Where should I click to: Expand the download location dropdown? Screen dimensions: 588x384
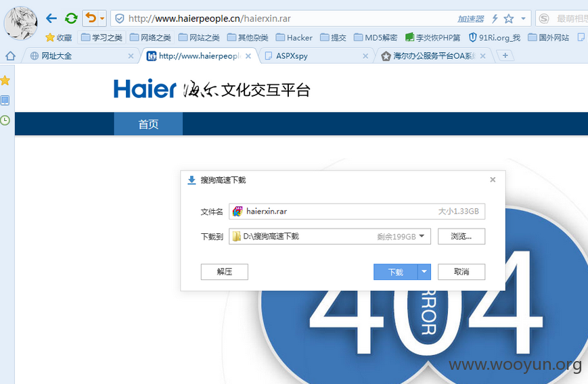click(x=422, y=236)
